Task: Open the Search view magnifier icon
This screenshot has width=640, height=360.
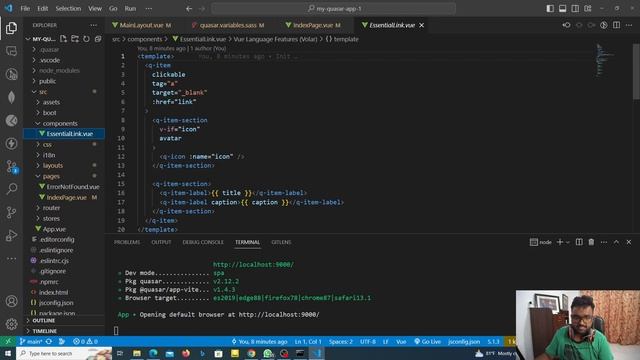Action: pyautogui.click(x=11, y=189)
